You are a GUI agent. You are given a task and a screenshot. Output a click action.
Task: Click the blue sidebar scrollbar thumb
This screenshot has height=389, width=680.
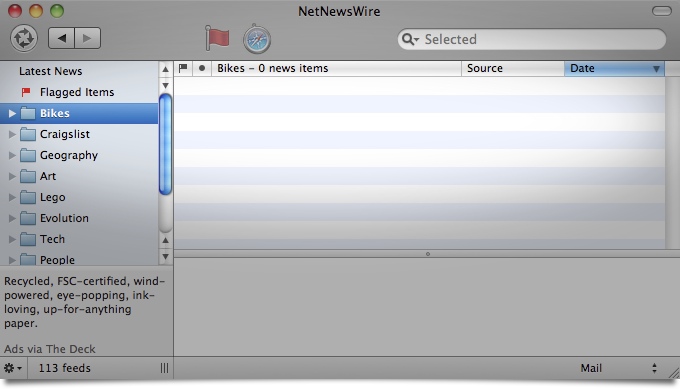pyautogui.click(x=165, y=144)
